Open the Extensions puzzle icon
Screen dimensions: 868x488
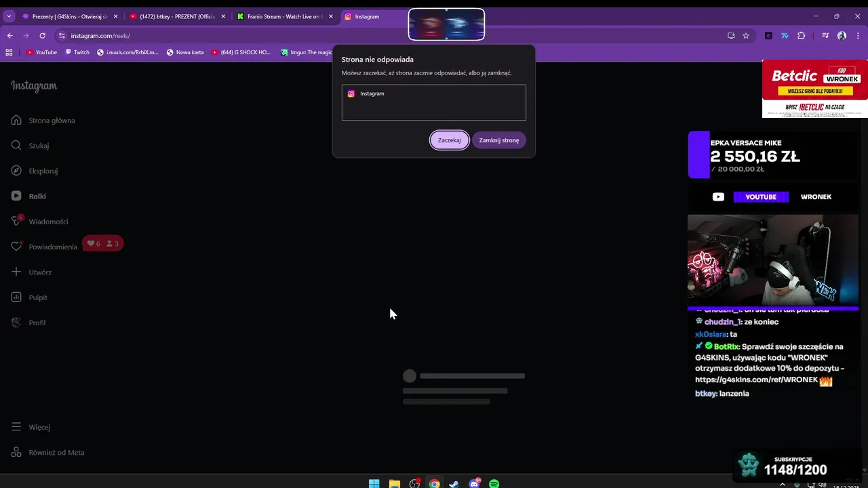pos(801,35)
